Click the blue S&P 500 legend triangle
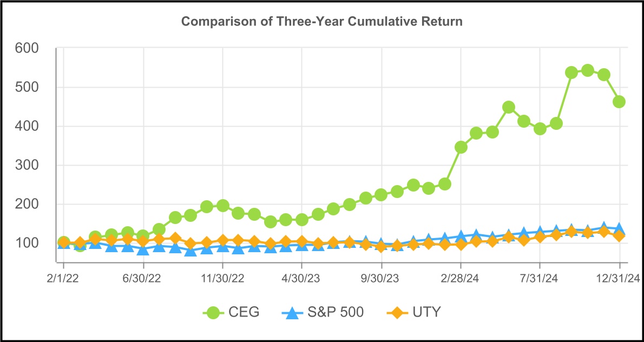The width and height of the screenshot is (644, 342). pyautogui.click(x=292, y=312)
